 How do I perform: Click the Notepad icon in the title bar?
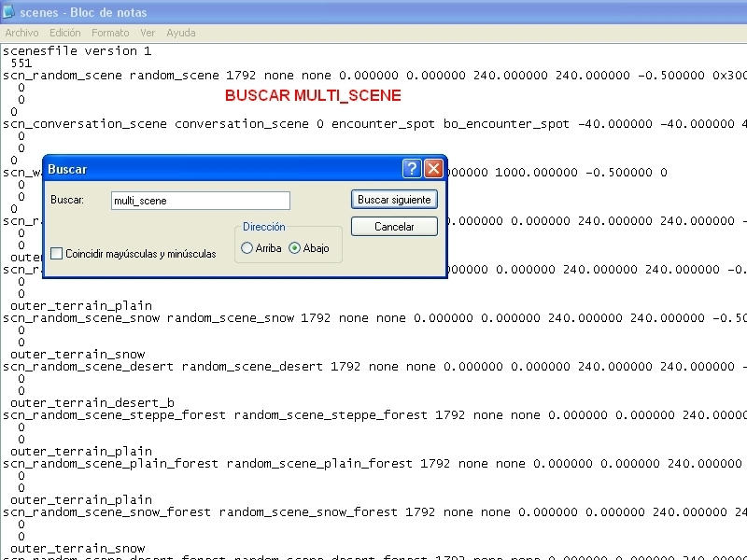(x=9, y=12)
